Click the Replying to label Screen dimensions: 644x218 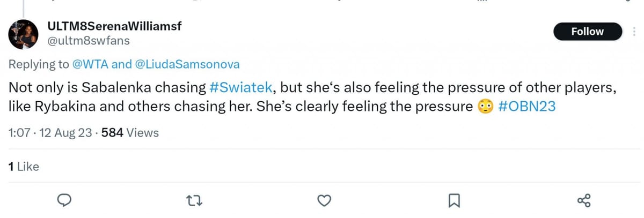[38, 65]
